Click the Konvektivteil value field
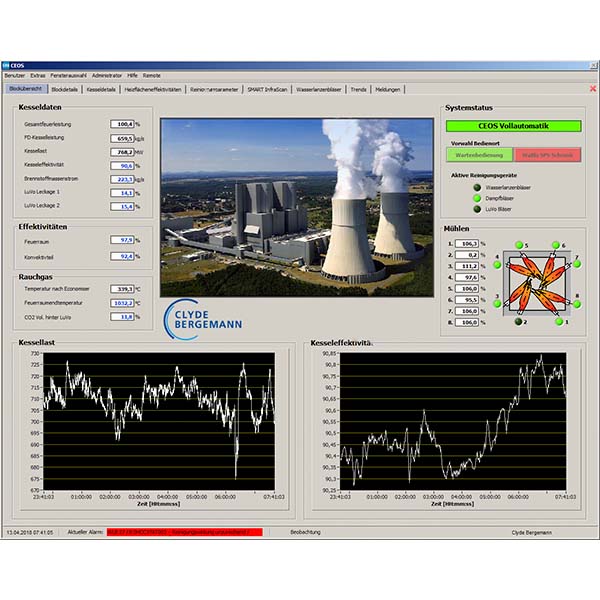The width and height of the screenshot is (600, 600). pos(122,256)
